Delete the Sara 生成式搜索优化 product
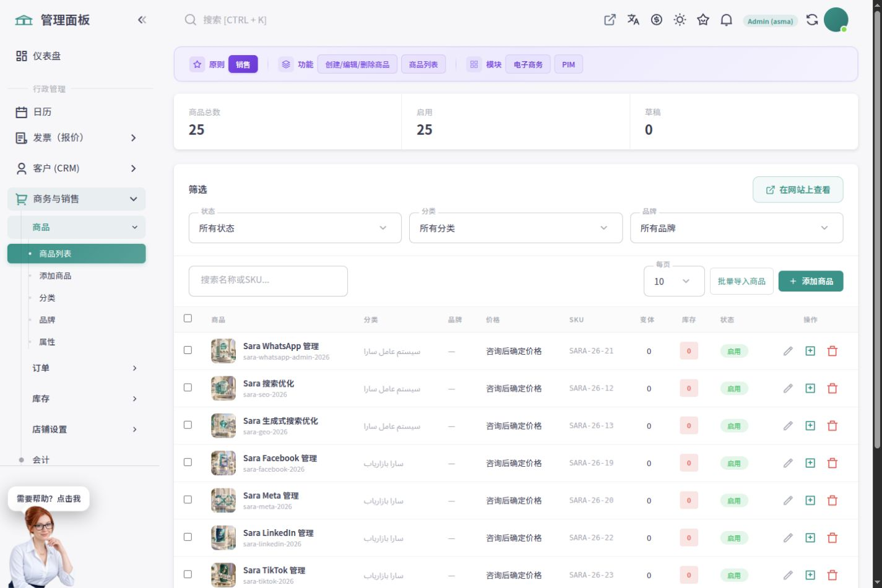The height and width of the screenshot is (588, 882). [832, 426]
